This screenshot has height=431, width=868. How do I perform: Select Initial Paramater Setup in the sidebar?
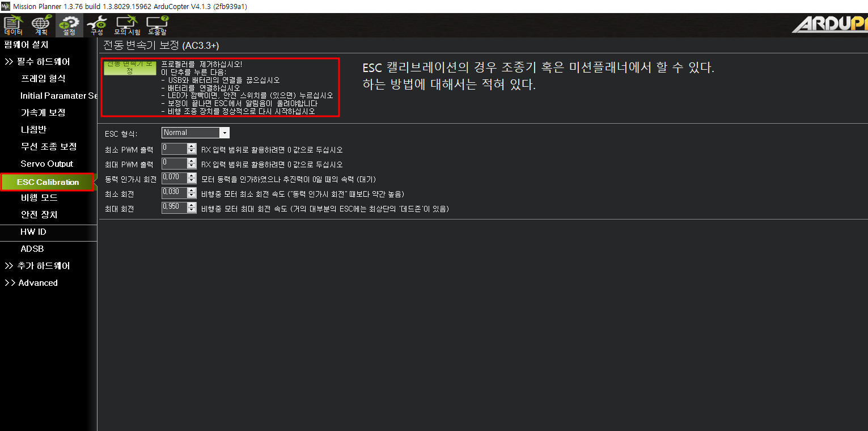(59, 95)
